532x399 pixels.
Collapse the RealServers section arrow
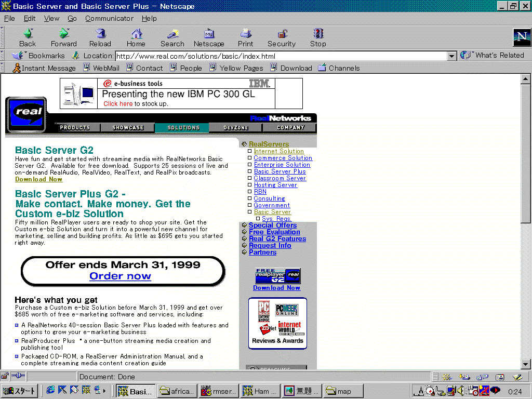point(244,144)
